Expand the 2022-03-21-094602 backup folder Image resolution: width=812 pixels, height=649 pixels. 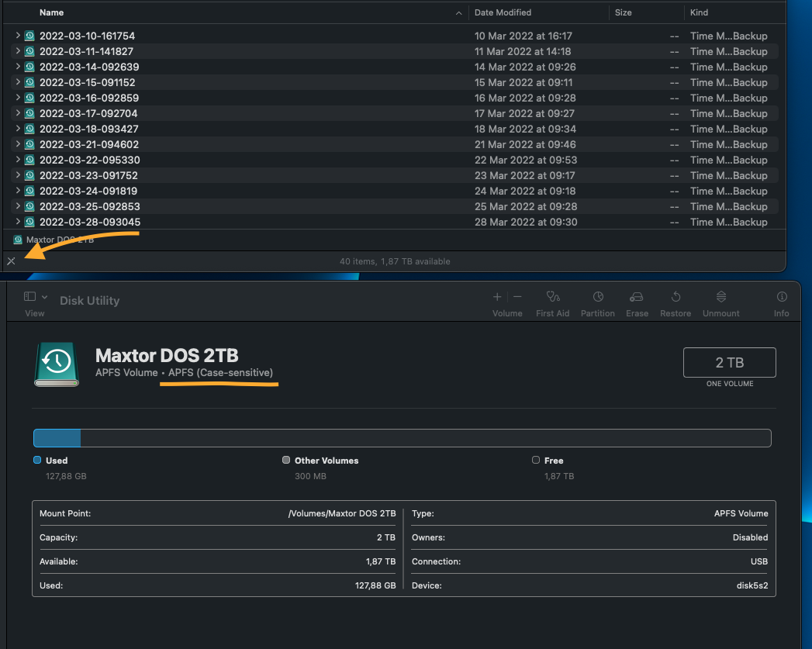(18, 144)
